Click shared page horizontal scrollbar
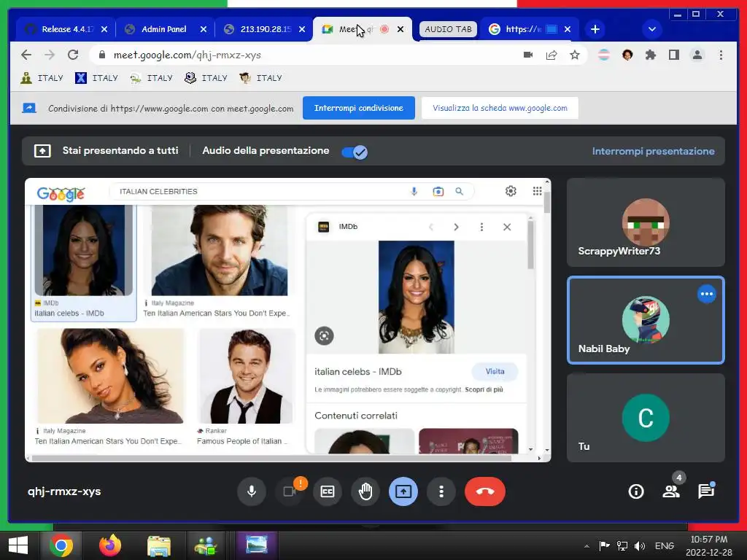The image size is (747, 560). 271,458
